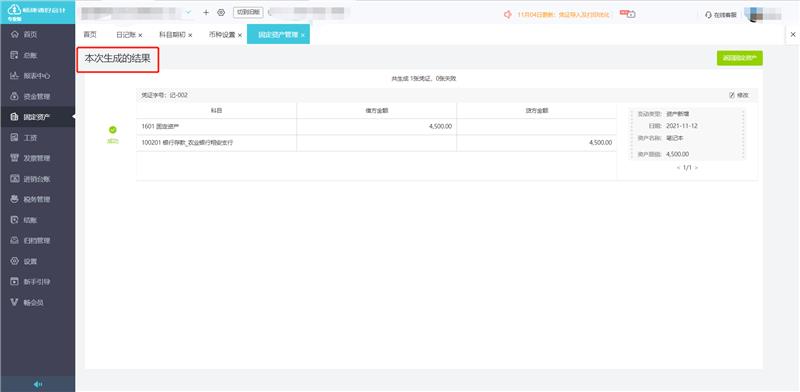Click voucher number 记-002
The image size is (800, 392).
[x=178, y=95]
